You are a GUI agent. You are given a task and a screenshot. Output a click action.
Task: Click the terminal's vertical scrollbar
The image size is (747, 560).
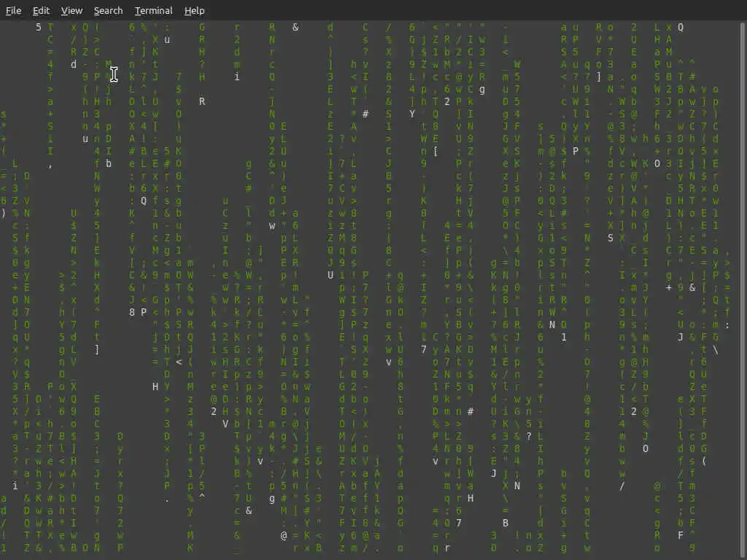pos(743,289)
